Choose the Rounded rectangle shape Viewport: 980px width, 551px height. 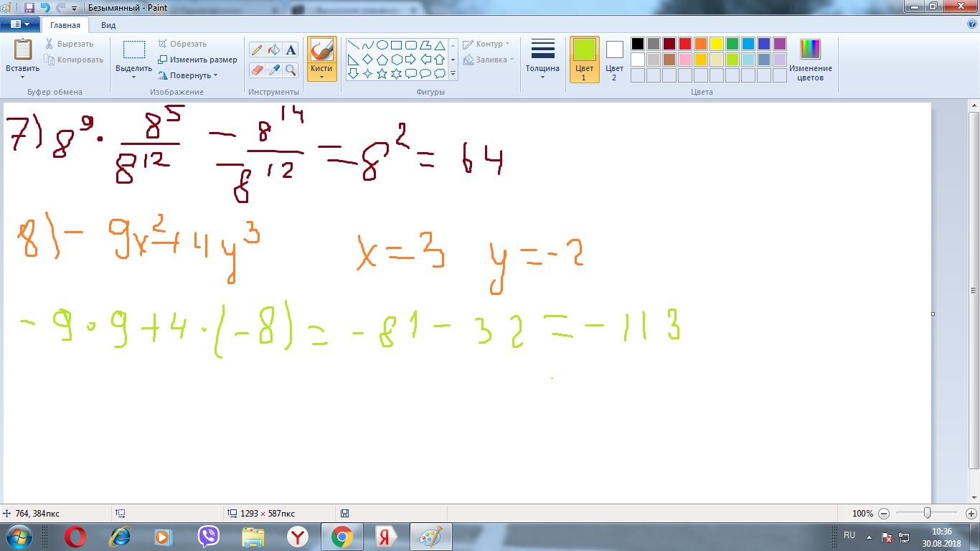[x=411, y=44]
